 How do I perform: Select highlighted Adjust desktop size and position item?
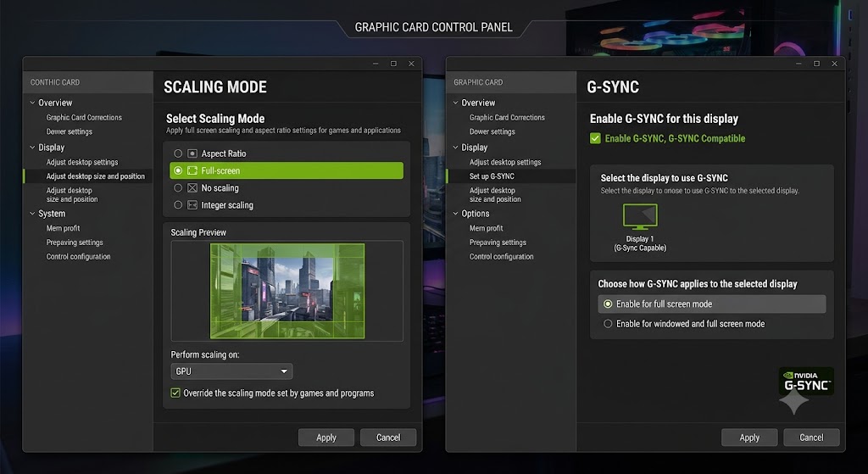click(88, 176)
